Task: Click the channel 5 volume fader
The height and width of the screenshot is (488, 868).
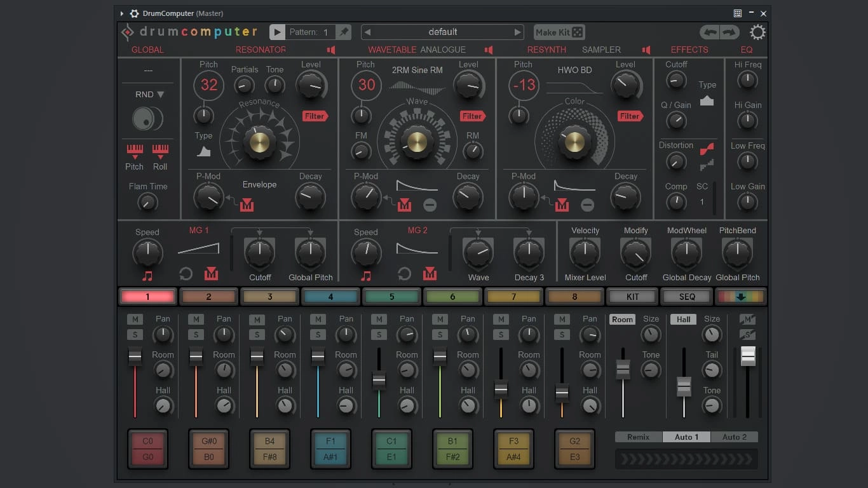Action: (x=379, y=380)
